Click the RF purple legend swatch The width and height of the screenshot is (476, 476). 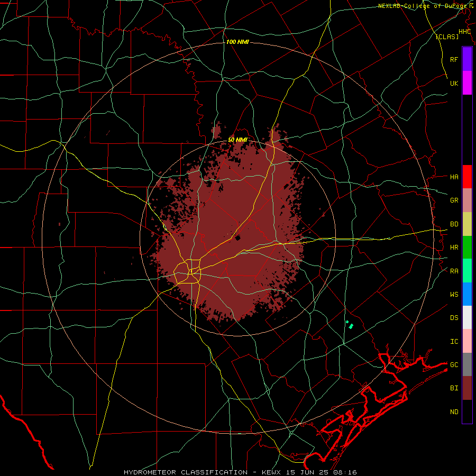[467, 59]
